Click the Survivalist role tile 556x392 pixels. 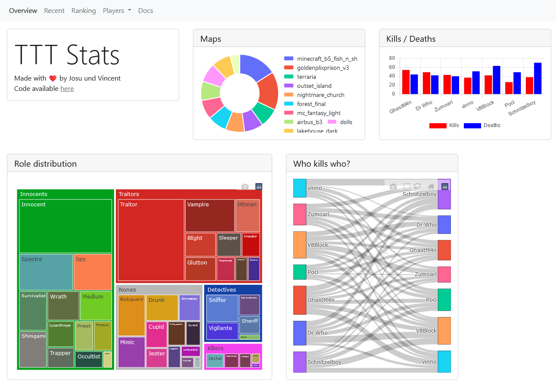click(x=33, y=311)
